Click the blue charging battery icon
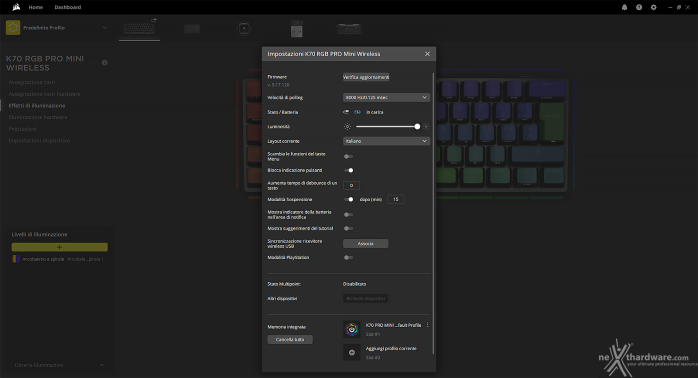The width and height of the screenshot is (698, 378). point(357,112)
